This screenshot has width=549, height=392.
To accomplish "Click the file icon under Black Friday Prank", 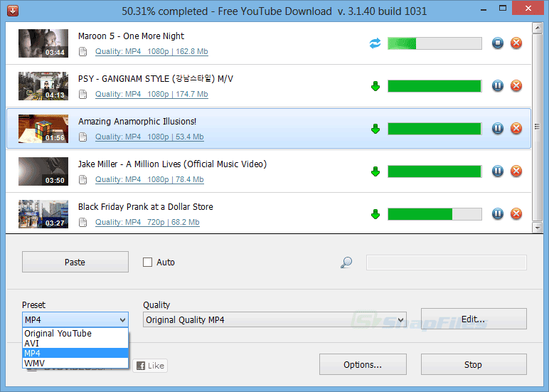I will (83, 223).
